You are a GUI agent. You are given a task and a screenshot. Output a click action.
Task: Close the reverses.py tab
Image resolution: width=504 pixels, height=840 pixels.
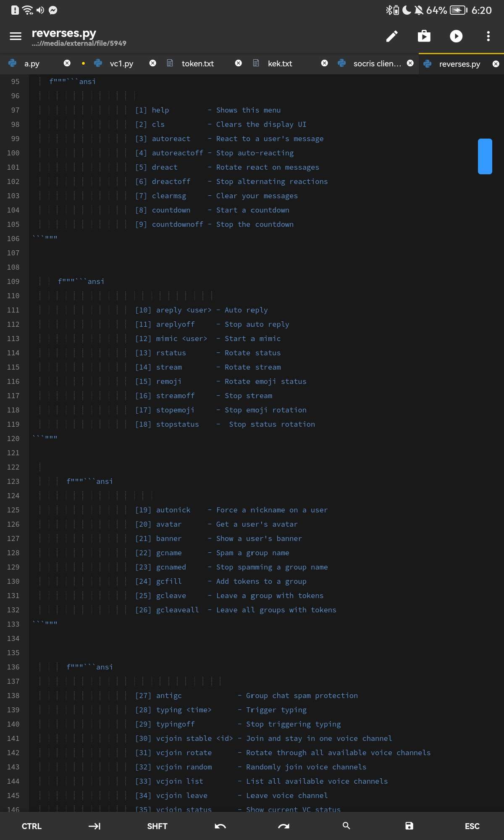[496, 64]
